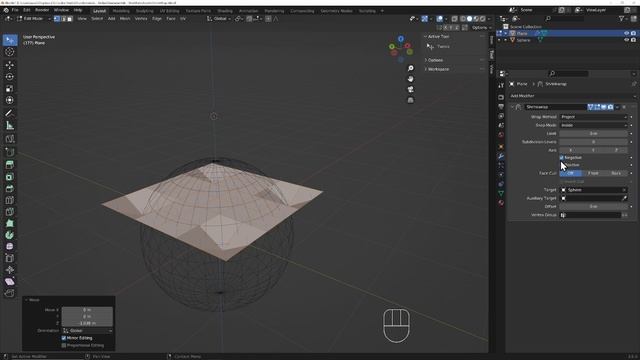Image resolution: width=640 pixels, height=360 pixels.
Task: Select the Smooth tool
Action: (x=10, y=247)
